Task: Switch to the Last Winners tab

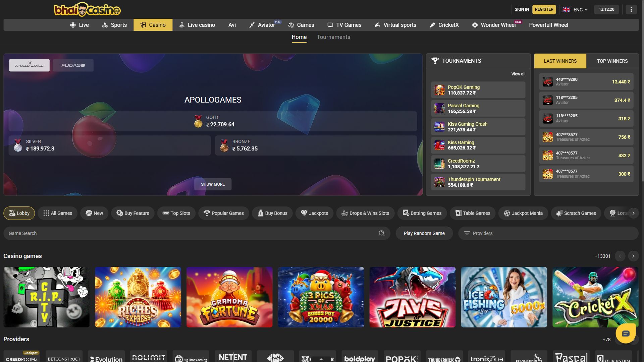Action: point(560,61)
